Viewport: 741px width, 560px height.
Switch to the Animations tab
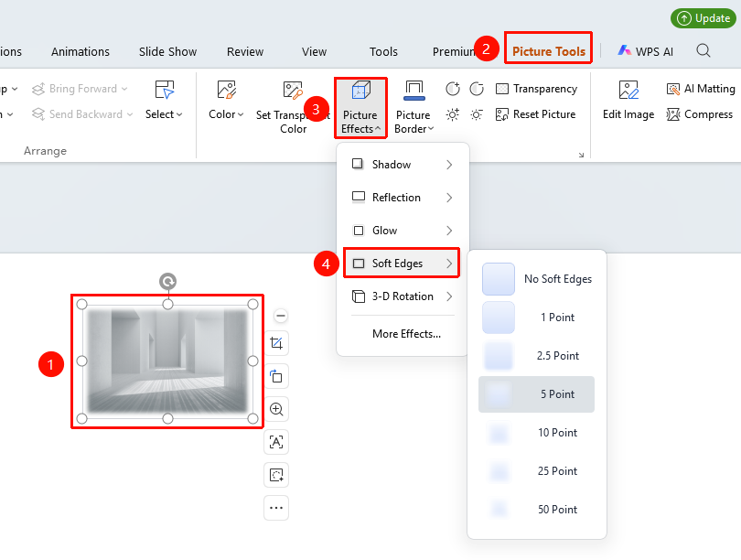[81, 51]
